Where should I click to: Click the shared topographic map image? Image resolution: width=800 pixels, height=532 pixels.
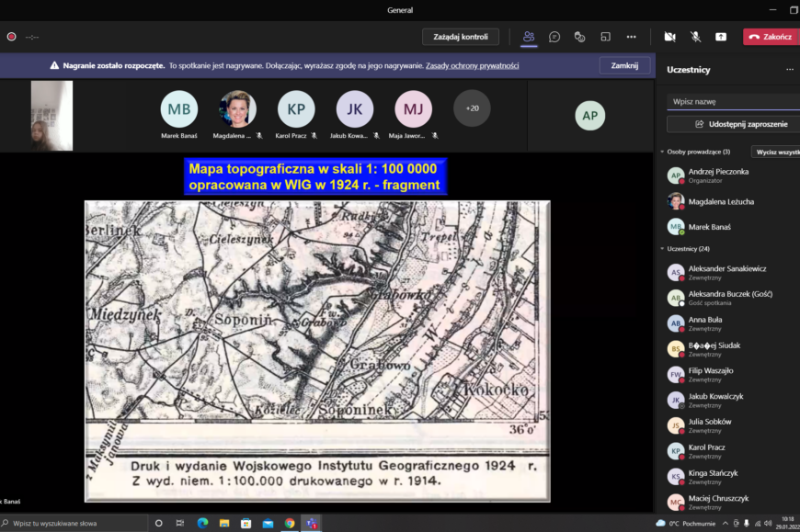[317, 351]
